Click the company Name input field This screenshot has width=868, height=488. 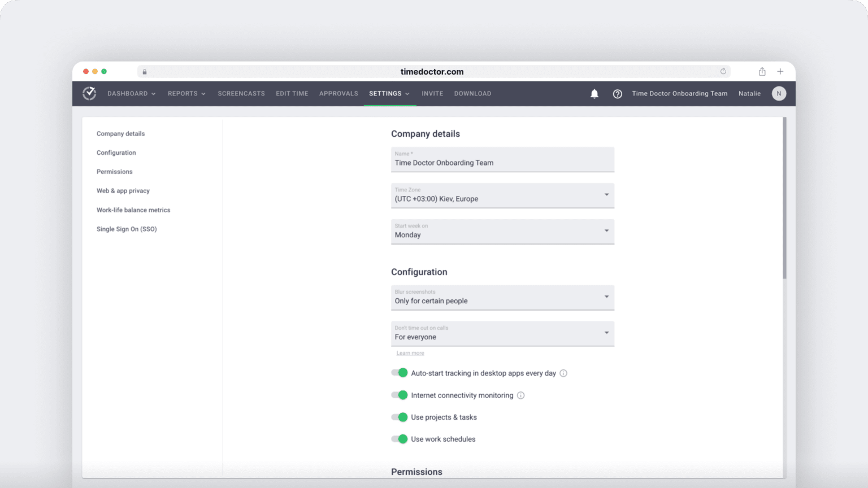coord(502,163)
